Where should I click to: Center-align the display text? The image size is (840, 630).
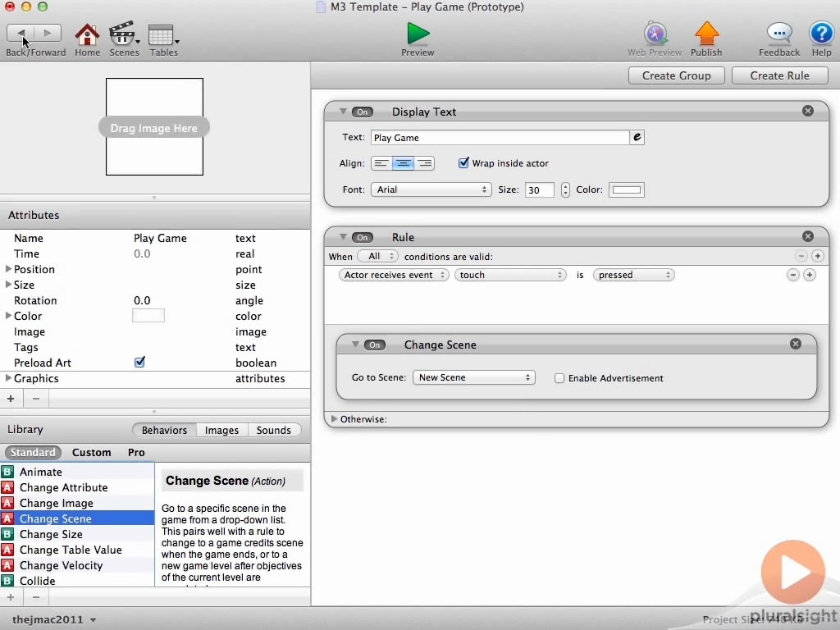(x=403, y=163)
